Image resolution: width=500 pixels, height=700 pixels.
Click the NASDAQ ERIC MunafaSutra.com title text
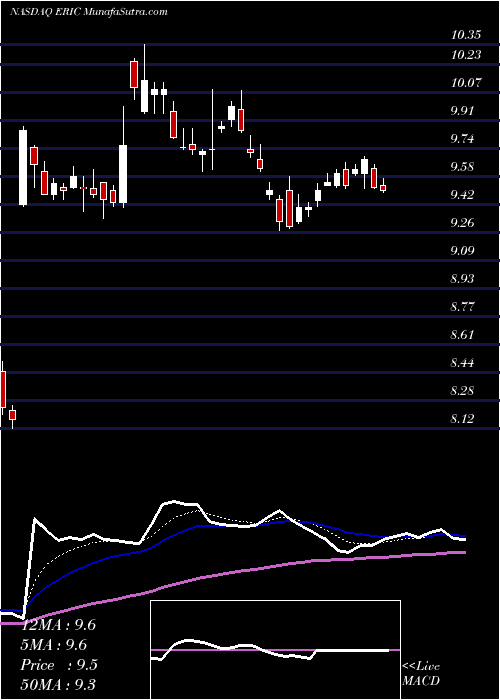click(88, 12)
